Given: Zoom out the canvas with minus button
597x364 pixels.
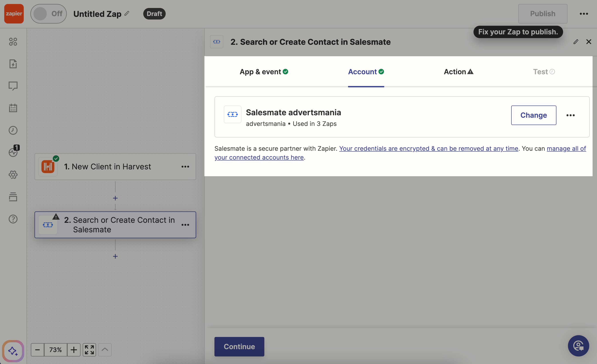Looking at the screenshot, I should click(37, 350).
